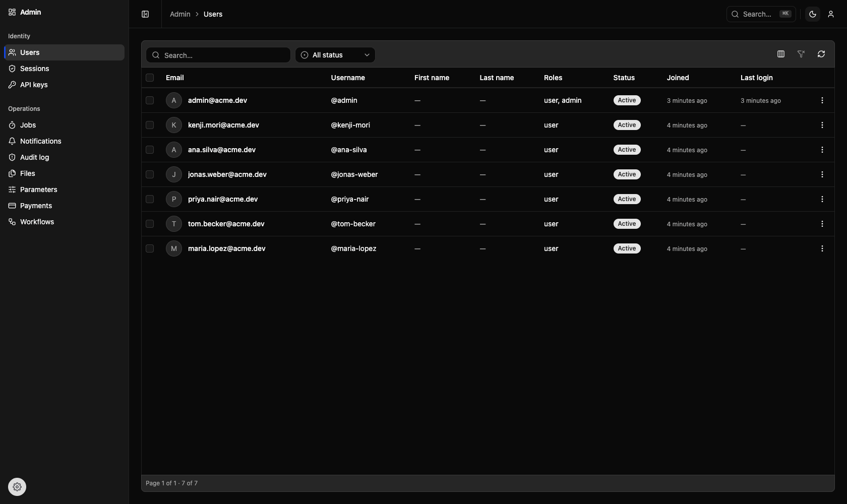Click the M avatar for maria.lopez

(174, 248)
